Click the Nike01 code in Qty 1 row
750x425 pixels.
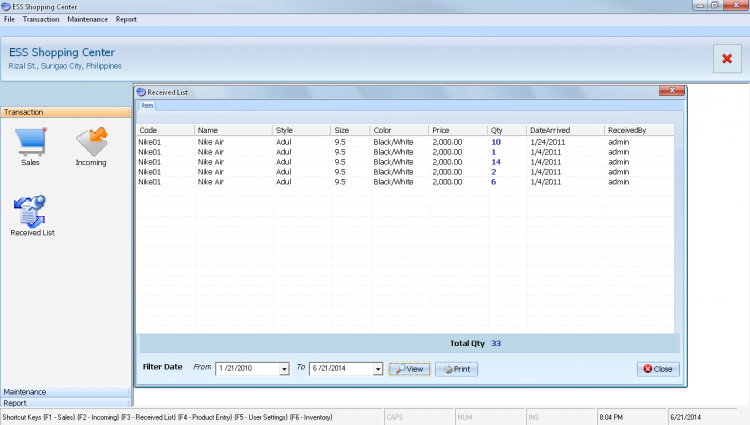click(150, 152)
